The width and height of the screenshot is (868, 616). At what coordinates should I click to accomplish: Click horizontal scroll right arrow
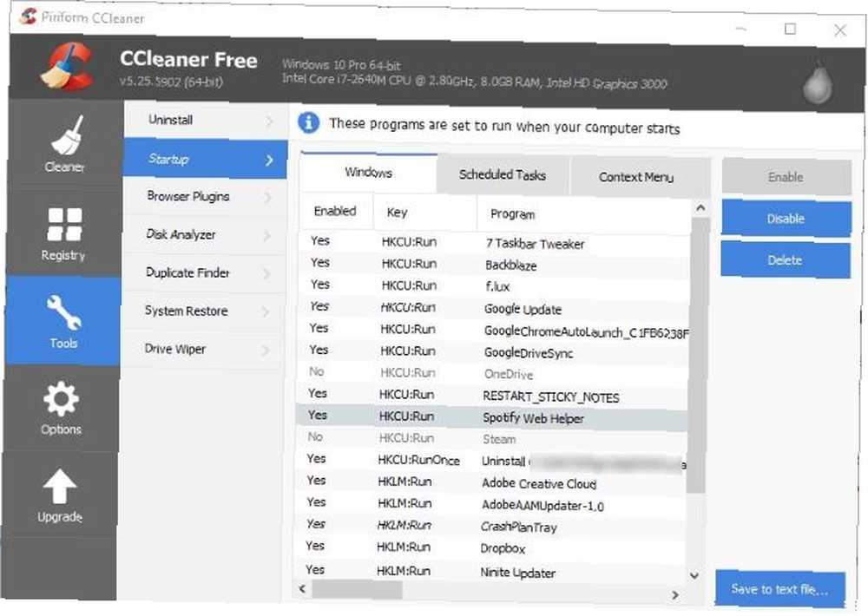click(674, 595)
